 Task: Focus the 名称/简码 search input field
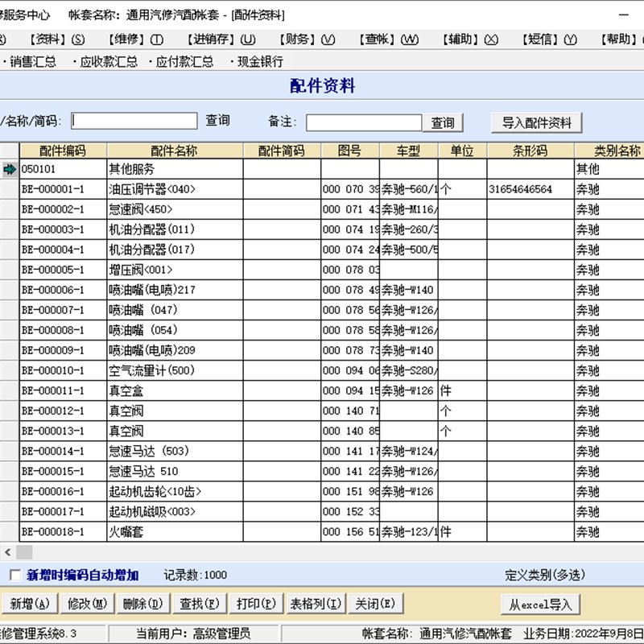[x=134, y=121]
